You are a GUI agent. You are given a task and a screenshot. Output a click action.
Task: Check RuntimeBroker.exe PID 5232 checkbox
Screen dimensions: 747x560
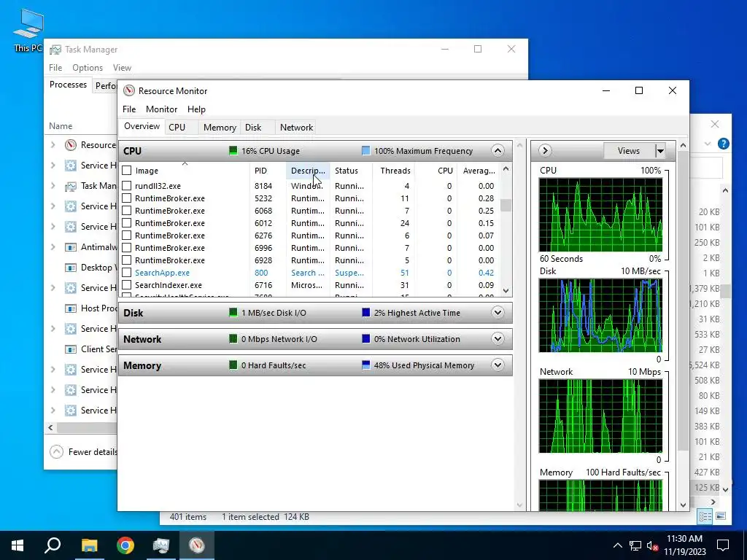coord(127,198)
